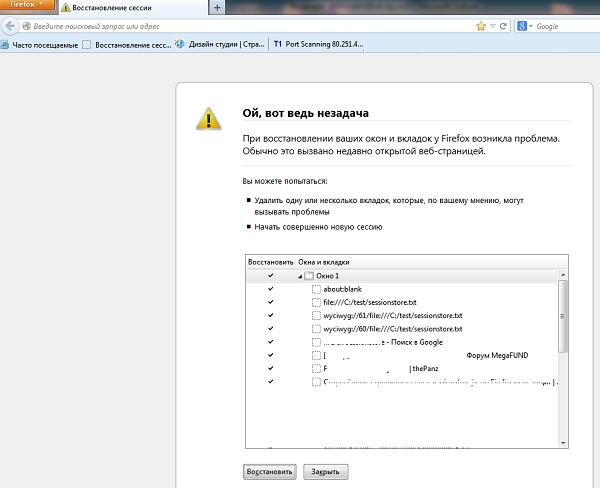Screen dimensions: 600x488
Task: Click the Google search engine icon
Action: [522, 26]
